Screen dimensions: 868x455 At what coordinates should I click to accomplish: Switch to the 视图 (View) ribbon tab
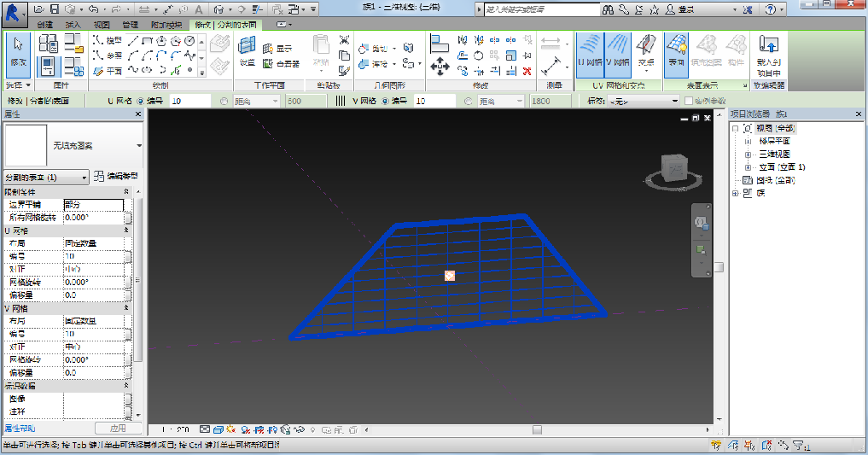click(x=101, y=25)
